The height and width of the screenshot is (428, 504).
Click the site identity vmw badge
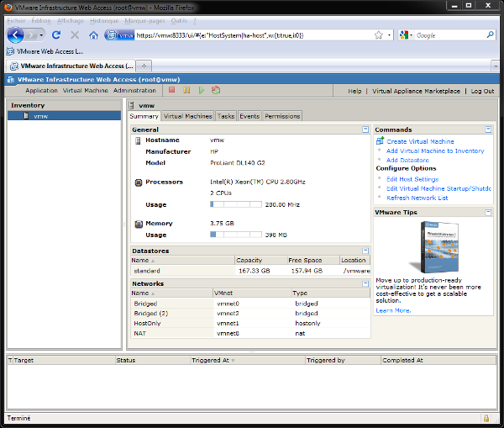coord(119,35)
